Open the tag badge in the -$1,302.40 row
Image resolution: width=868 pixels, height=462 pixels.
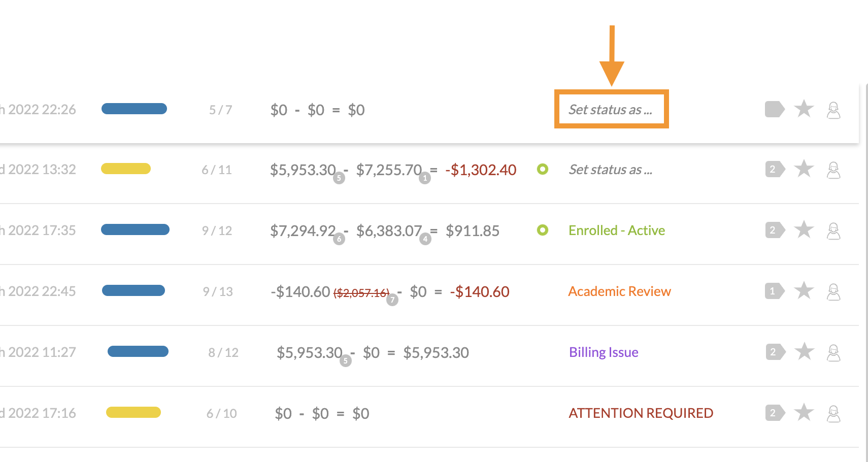775,169
